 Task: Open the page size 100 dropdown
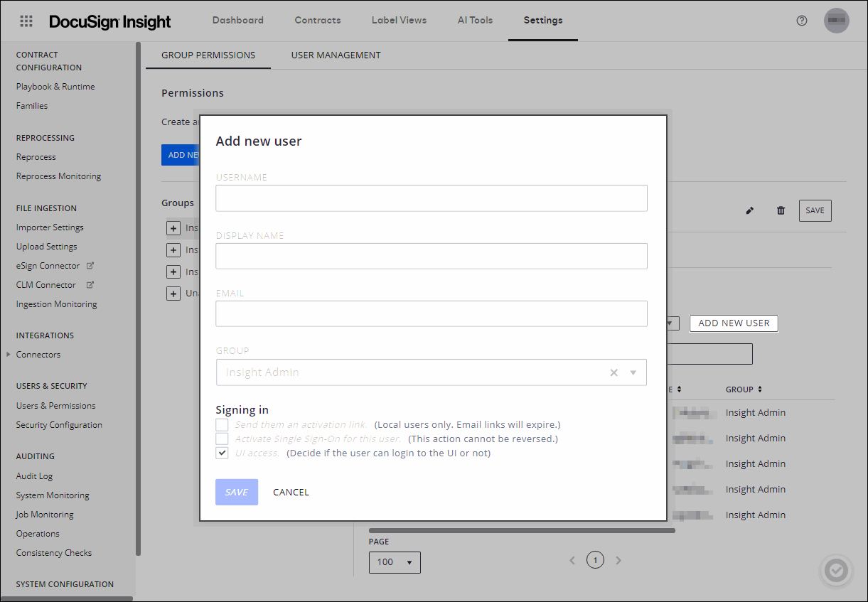pyautogui.click(x=395, y=561)
